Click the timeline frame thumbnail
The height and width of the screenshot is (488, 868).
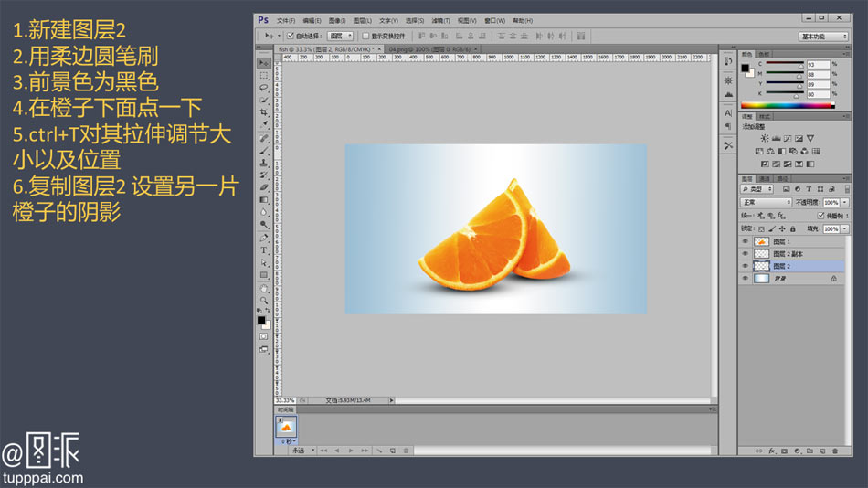(285, 427)
